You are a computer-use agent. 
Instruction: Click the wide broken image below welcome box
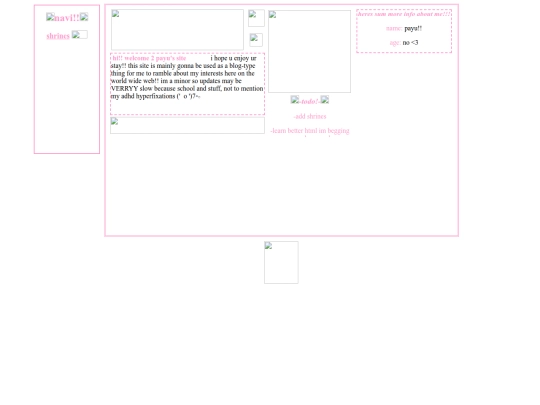click(187, 125)
